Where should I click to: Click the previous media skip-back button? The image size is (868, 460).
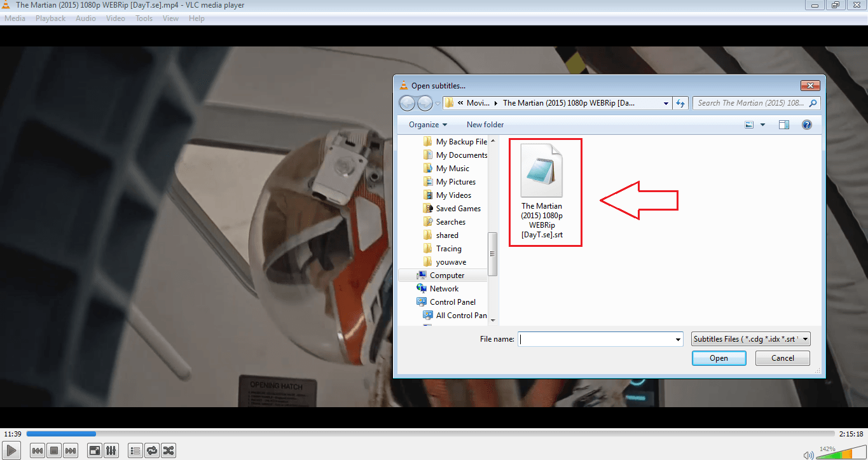pos(38,450)
